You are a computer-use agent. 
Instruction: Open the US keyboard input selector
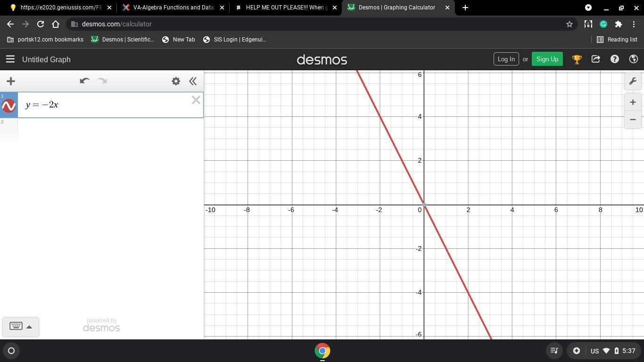594,351
